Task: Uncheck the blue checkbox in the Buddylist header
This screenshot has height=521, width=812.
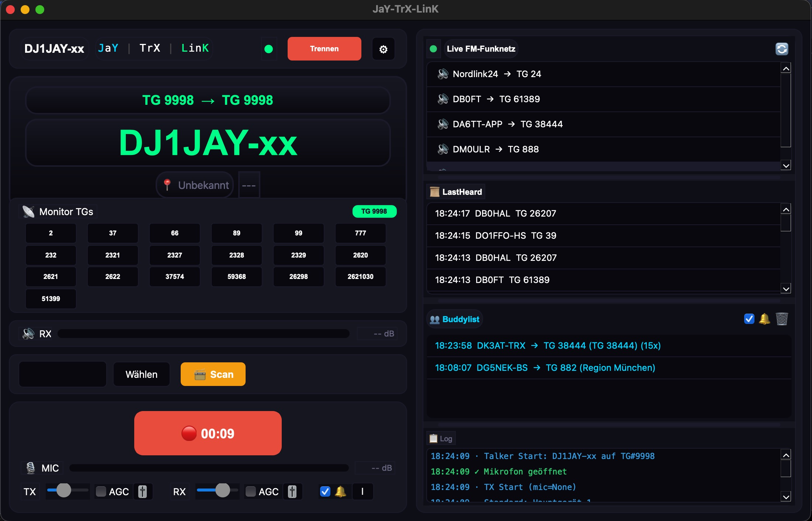Action: 749,319
